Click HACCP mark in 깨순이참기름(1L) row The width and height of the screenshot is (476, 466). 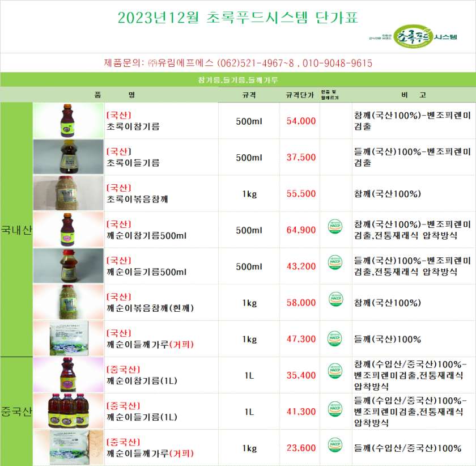(335, 372)
